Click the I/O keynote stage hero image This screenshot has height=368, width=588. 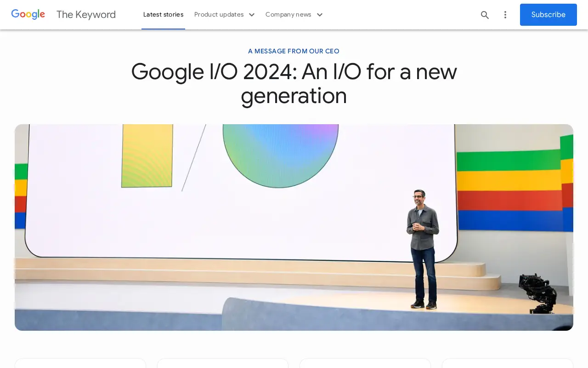(x=294, y=227)
